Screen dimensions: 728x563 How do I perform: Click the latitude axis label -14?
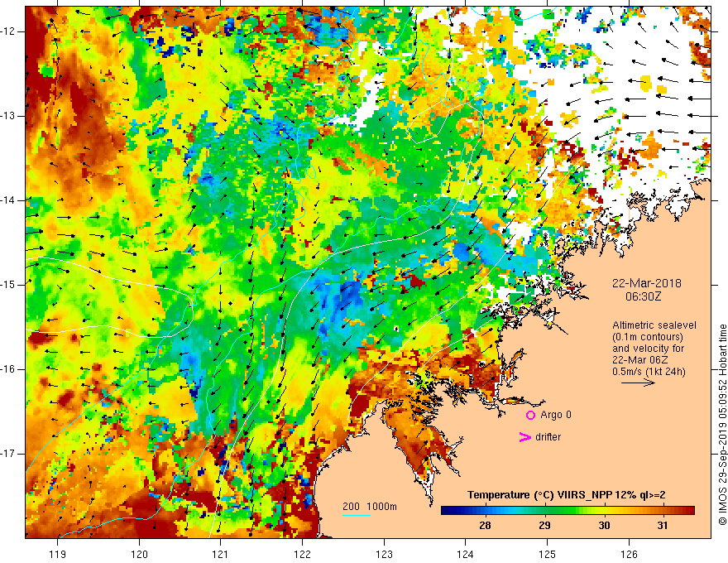pos(7,200)
